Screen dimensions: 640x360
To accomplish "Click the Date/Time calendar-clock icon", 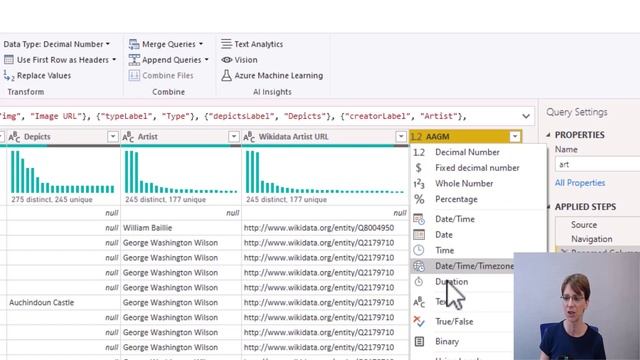I will pos(419,219).
